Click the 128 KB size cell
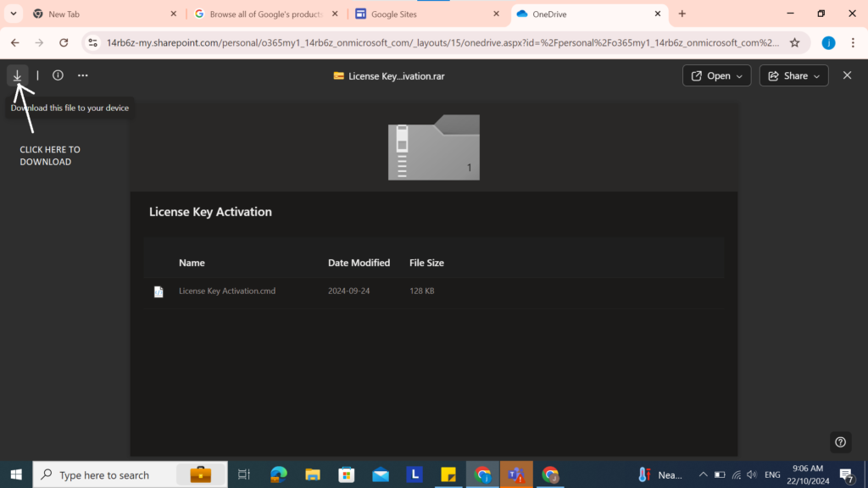The height and width of the screenshot is (488, 868). [421, 291]
